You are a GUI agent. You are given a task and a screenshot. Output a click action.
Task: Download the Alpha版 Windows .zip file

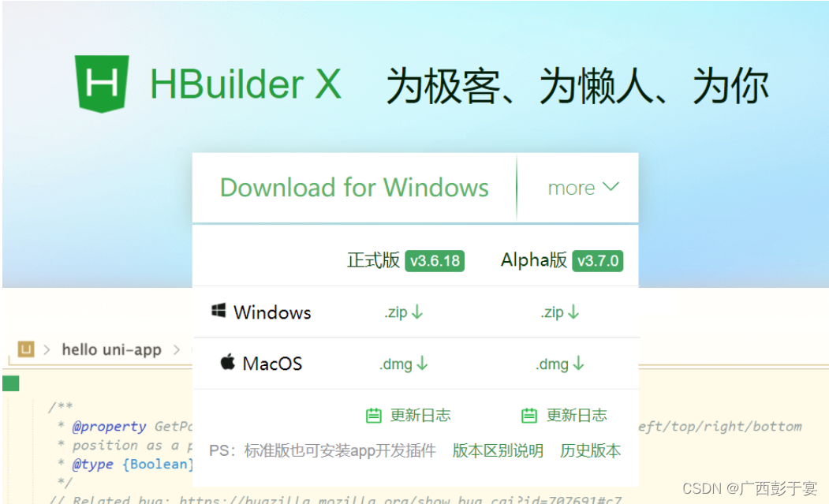coord(559,312)
